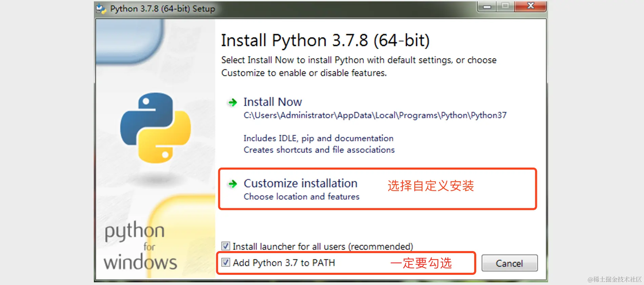Click the "Add Python 3.7 to PATH" label

pos(284,263)
